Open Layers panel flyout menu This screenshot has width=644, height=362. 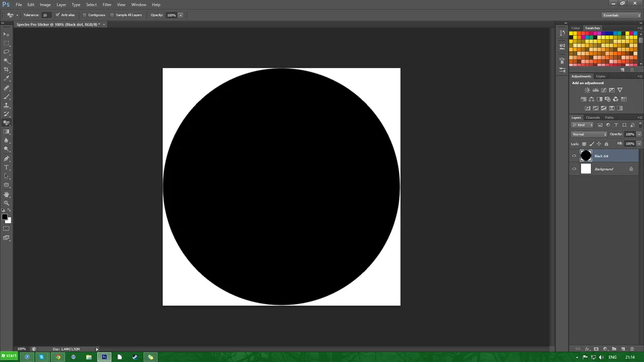click(x=640, y=118)
